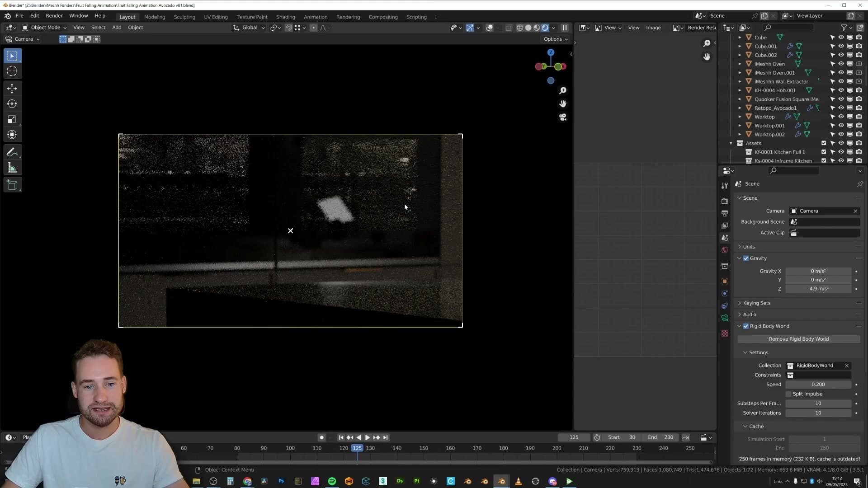The width and height of the screenshot is (868, 488).
Task: Expand Cube.001 in the outliner
Action: [740, 46]
